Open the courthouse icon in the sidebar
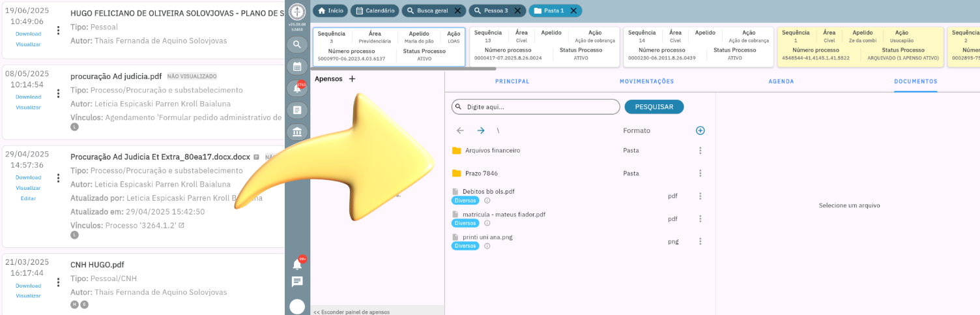The height and width of the screenshot is (315, 980). click(297, 132)
